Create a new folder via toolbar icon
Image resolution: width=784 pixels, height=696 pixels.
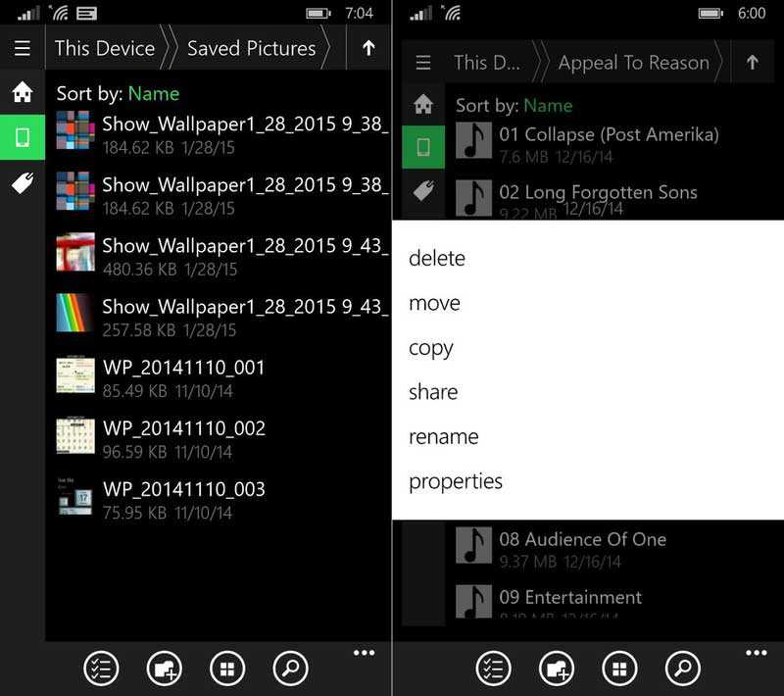click(165, 668)
